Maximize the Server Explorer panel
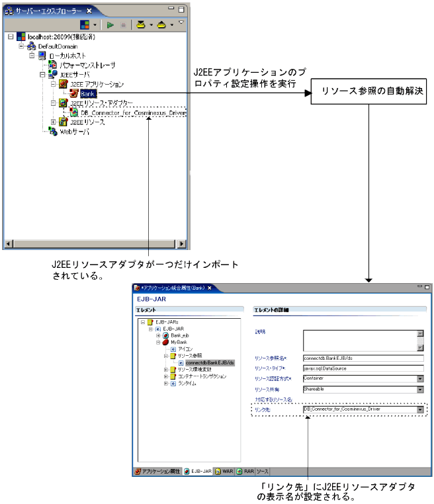The height and width of the screenshot is (504, 434). [181, 9]
